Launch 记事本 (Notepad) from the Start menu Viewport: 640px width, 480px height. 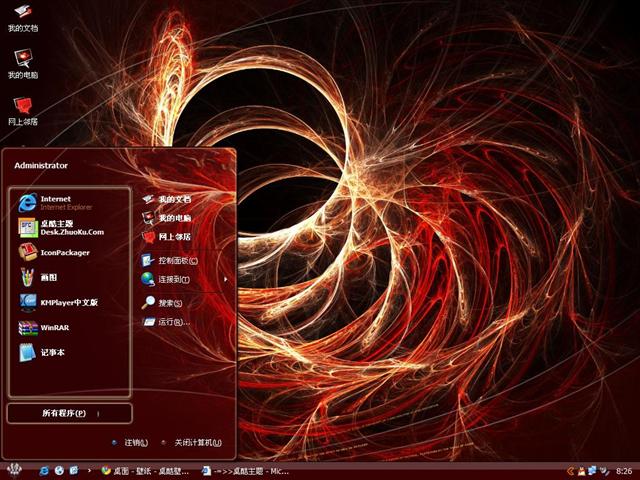[52, 352]
